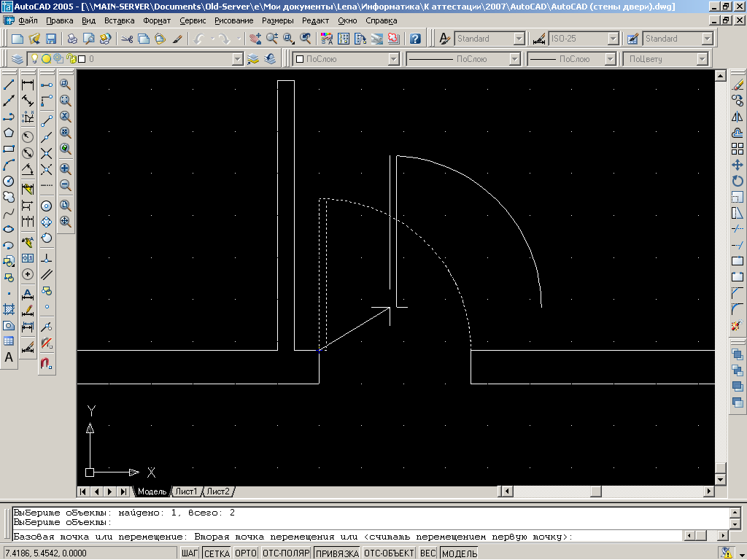Select the Snap to Intersection tool
This screenshot has height=560, width=747.
click(47, 153)
